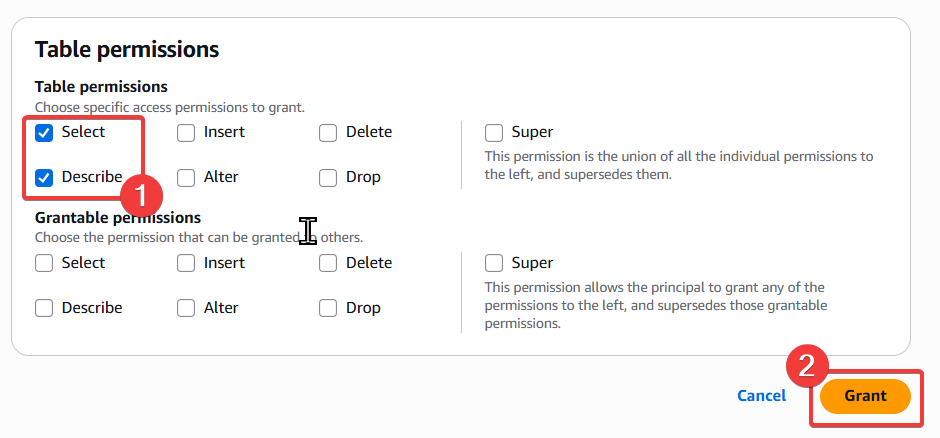Image resolution: width=940 pixels, height=438 pixels.
Task: Check Select under Grantable permissions
Action: (44, 263)
